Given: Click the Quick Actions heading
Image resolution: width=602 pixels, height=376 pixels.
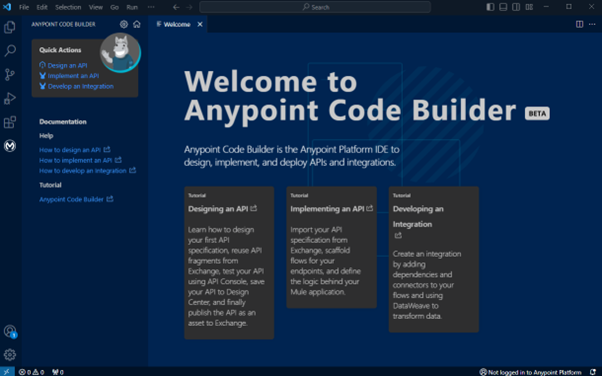Looking at the screenshot, I should pos(60,50).
